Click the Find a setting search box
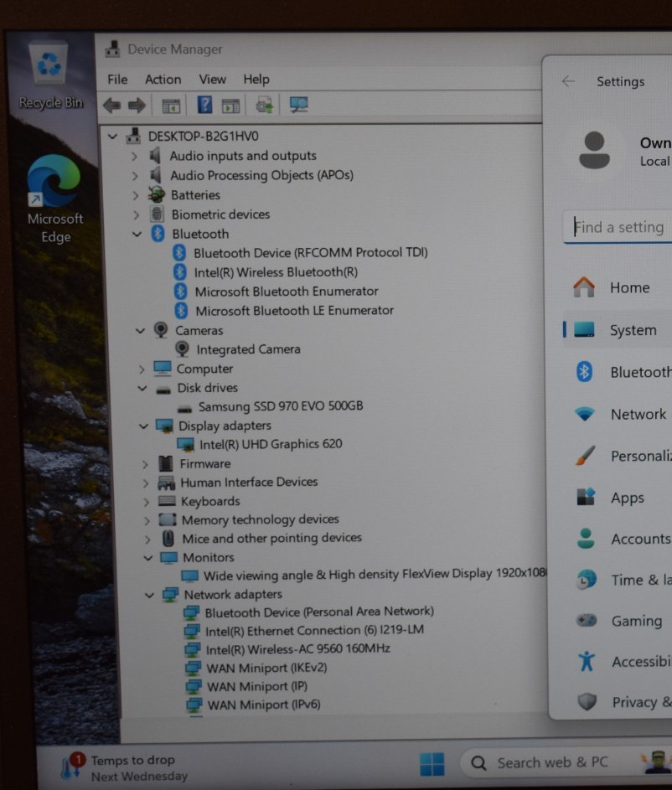 click(x=618, y=227)
